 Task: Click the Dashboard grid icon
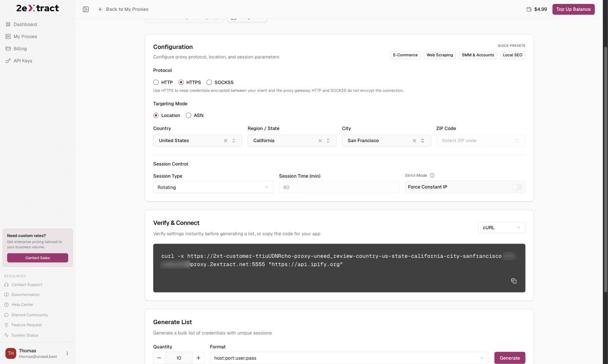(8, 24)
